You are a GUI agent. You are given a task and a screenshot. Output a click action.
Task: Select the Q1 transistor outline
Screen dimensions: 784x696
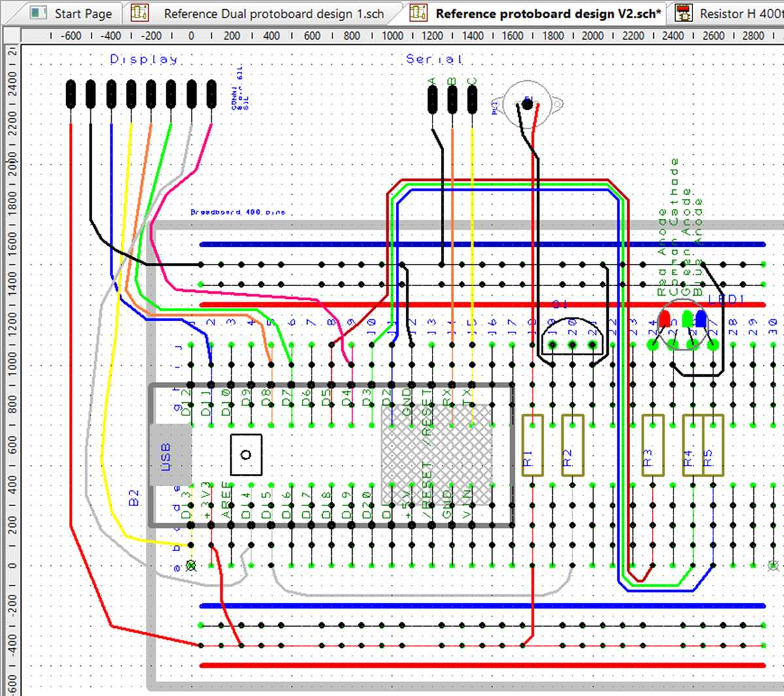573,338
